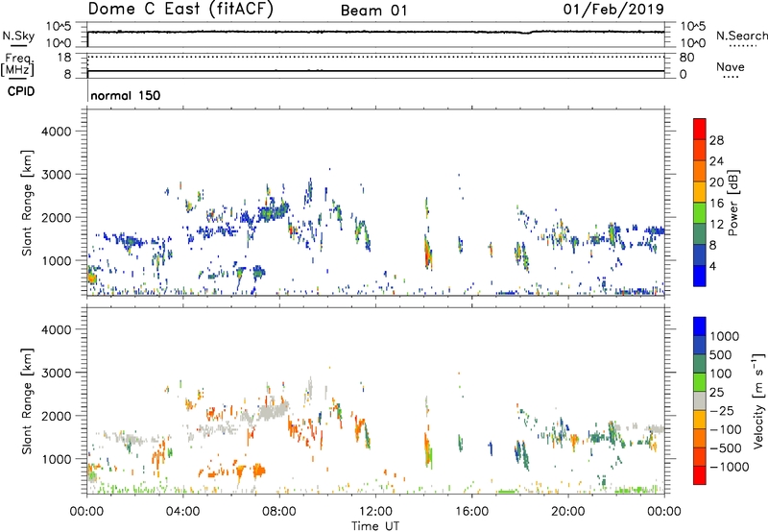Viewport: 768px width, 532px height.
Task: Select the "Nave" legend label
Action: pos(730,67)
